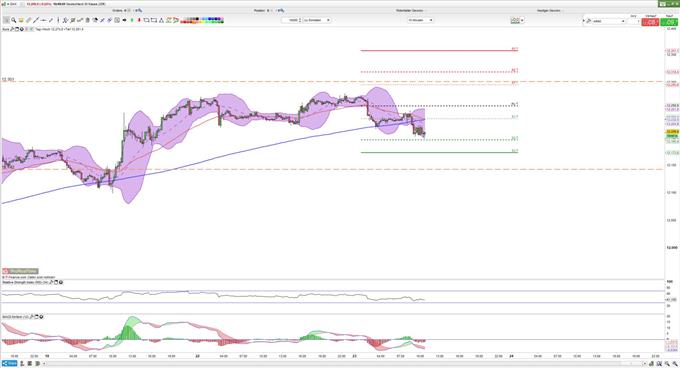
Task: Click the first icon right of Share
Action: point(22,363)
